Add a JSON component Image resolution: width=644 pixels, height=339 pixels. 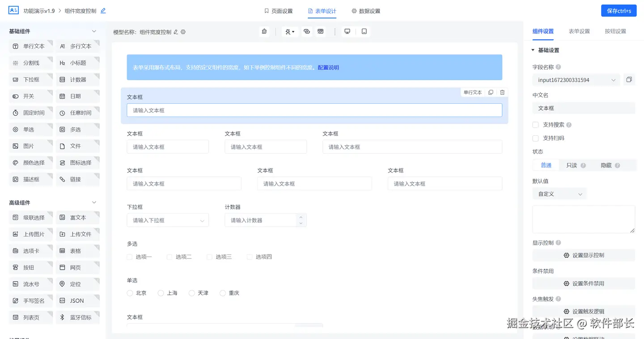coord(77,301)
